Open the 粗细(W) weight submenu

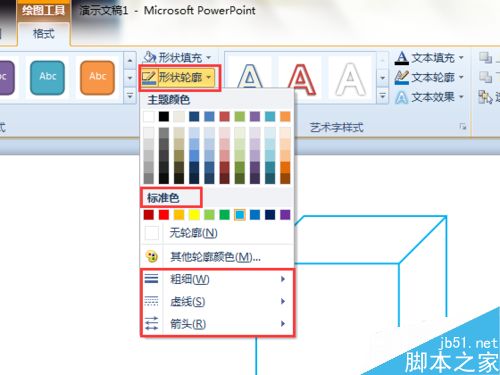217,279
